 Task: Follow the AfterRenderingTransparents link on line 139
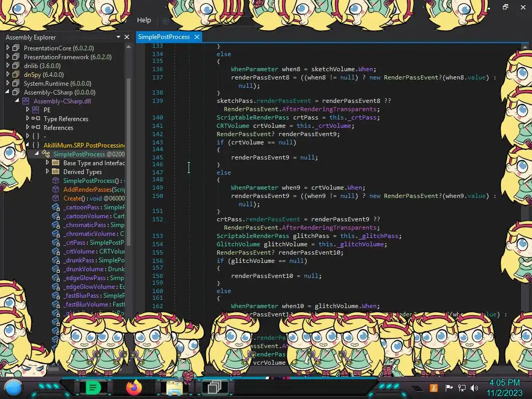[x=329, y=109]
